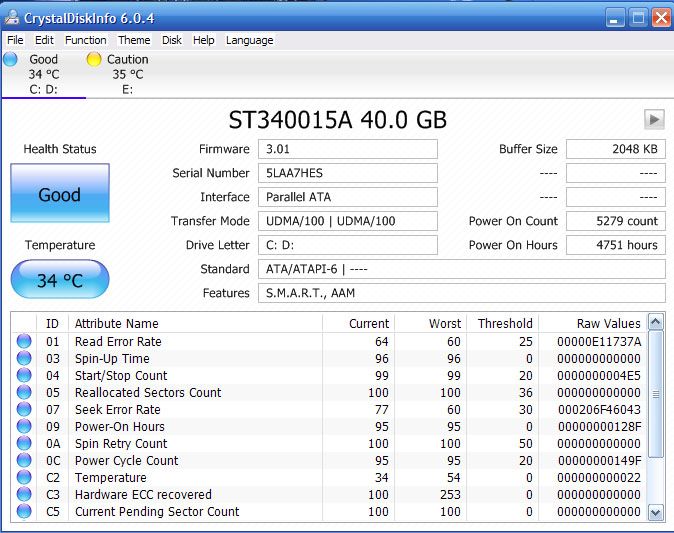Open the Disk menu
Image resolution: width=674 pixels, height=533 pixels.
point(172,40)
